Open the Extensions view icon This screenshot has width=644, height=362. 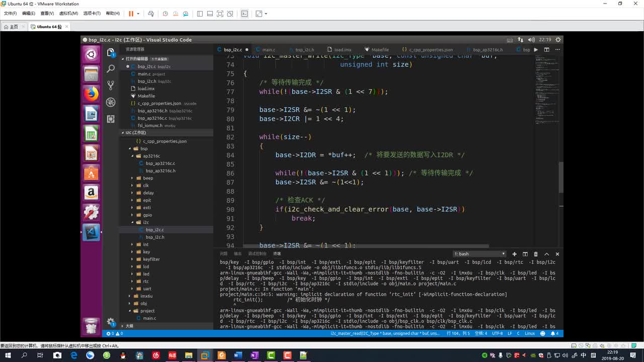click(111, 119)
